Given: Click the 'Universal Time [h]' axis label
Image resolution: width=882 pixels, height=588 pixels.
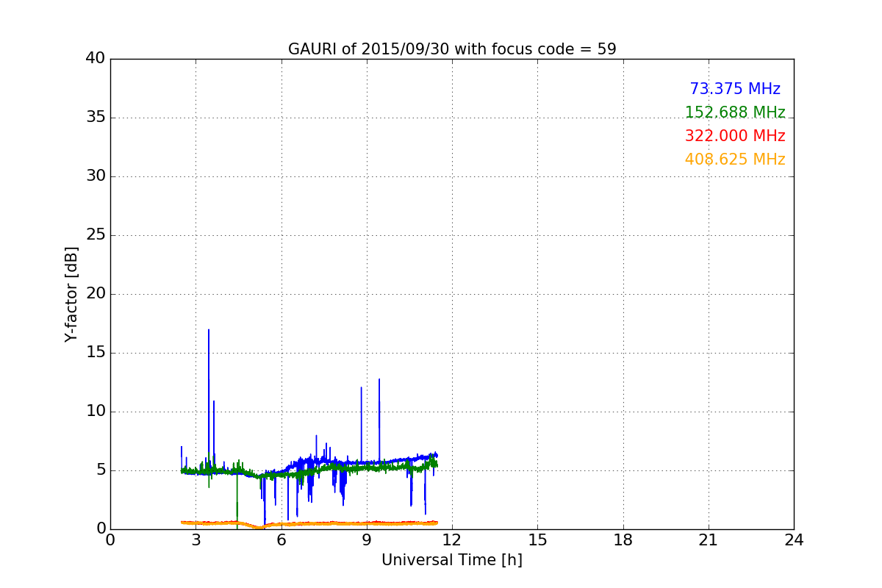Looking at the screenshot, I should pos(452,560).
